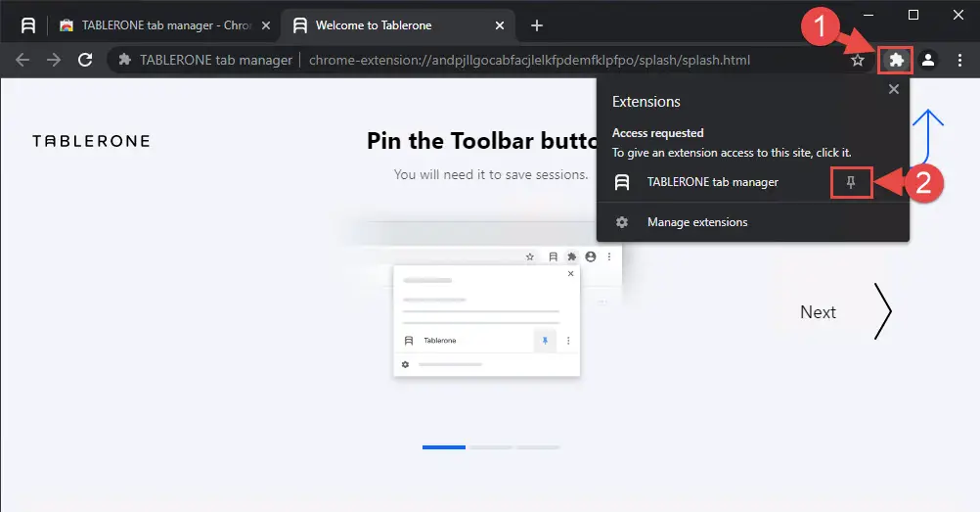Click the Manage extensions gear icon
The height and width of the screenshot is (512, 980).
point(622,222)
